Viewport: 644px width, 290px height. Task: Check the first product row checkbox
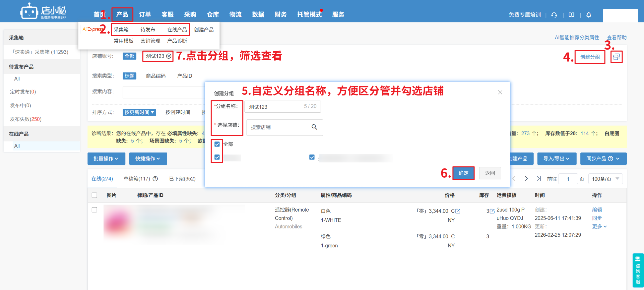pyautogui.click(x=95, y=210)
